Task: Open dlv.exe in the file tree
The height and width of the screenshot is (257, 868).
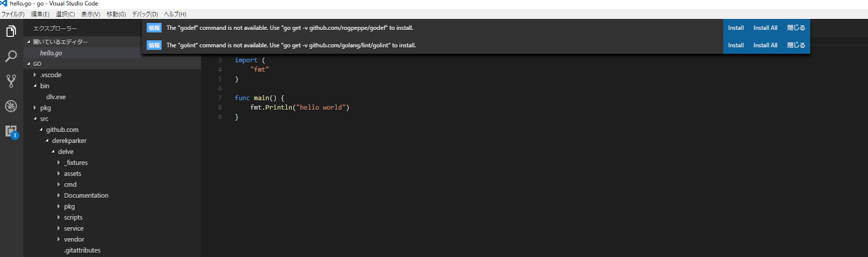Action: 56,97
